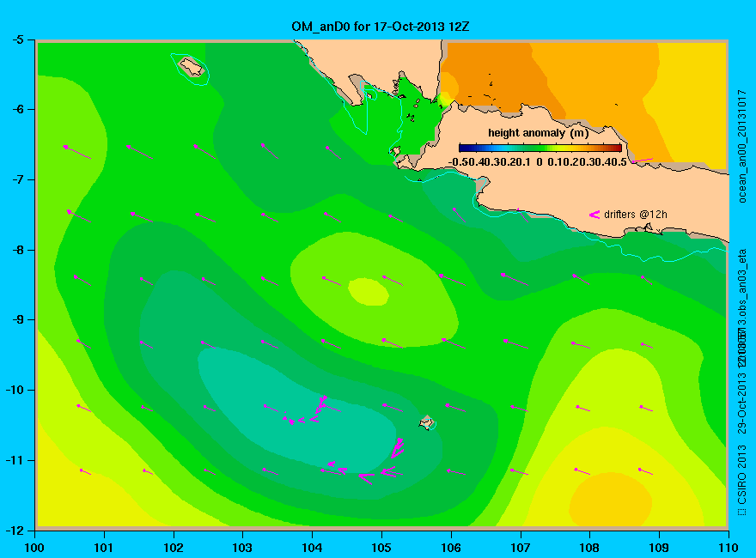Click the x-axis label 106
This screenshot has height=558, width=756.
(x=451, y=548)
